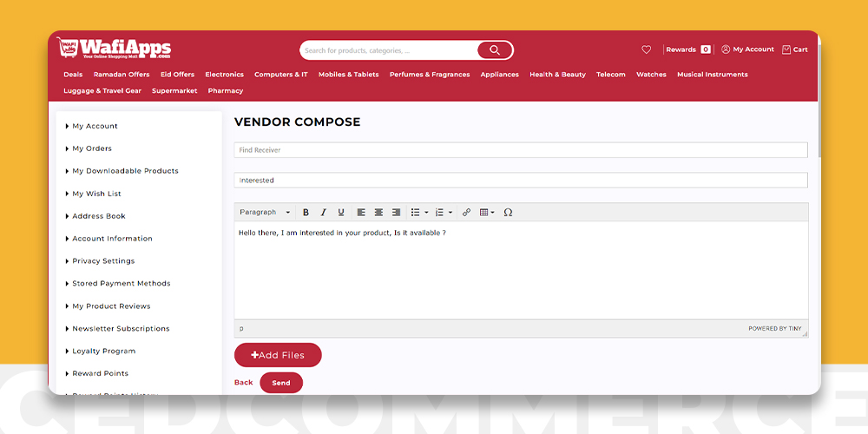Open the Pharmacy category
Image resolution: width=868 pixels, height=434 pixels.
pyautogui.click(x=226, y=91)
